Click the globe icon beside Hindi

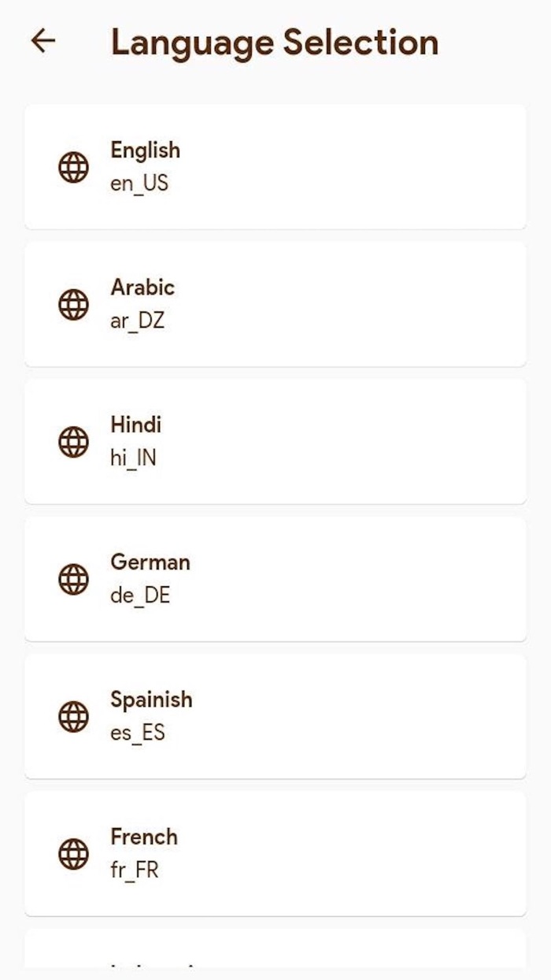click(74, 441)
